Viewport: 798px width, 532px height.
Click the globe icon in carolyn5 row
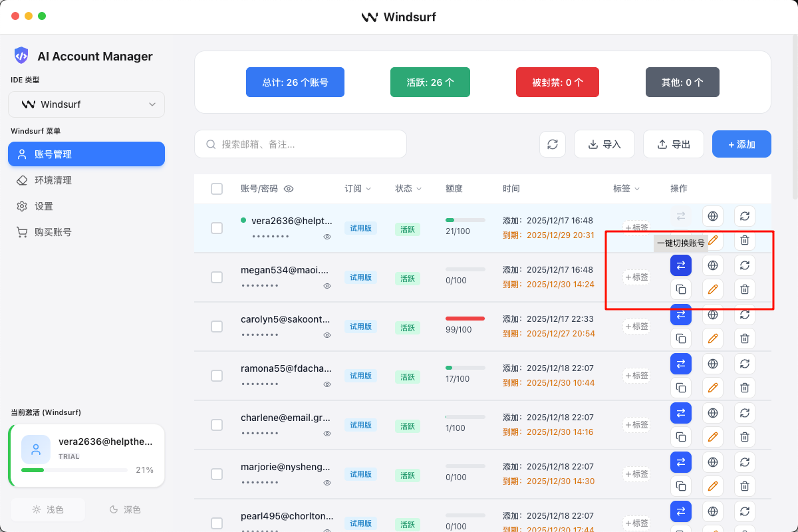(713, 315)
